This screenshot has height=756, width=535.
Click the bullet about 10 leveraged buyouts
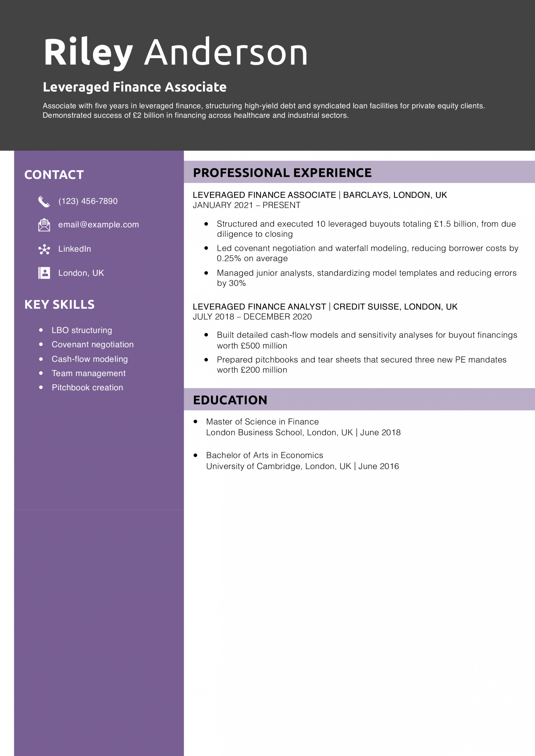pos(366,229)
